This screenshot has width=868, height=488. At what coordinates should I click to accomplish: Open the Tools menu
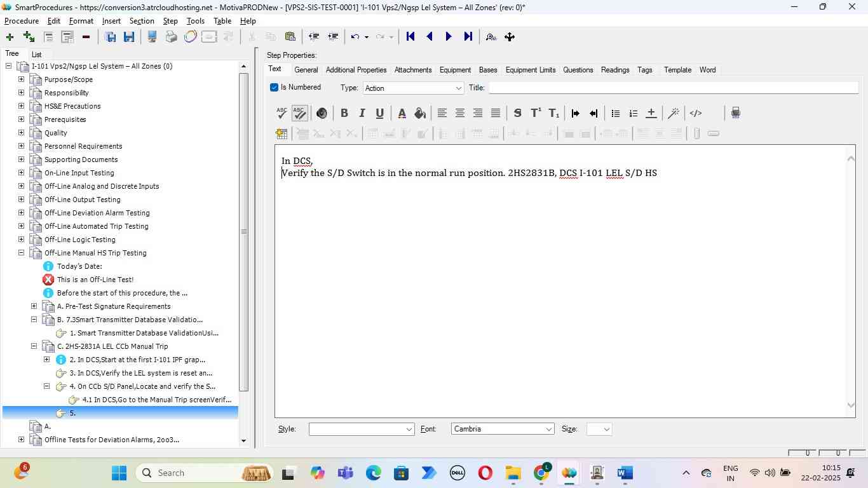pos(196,21)
